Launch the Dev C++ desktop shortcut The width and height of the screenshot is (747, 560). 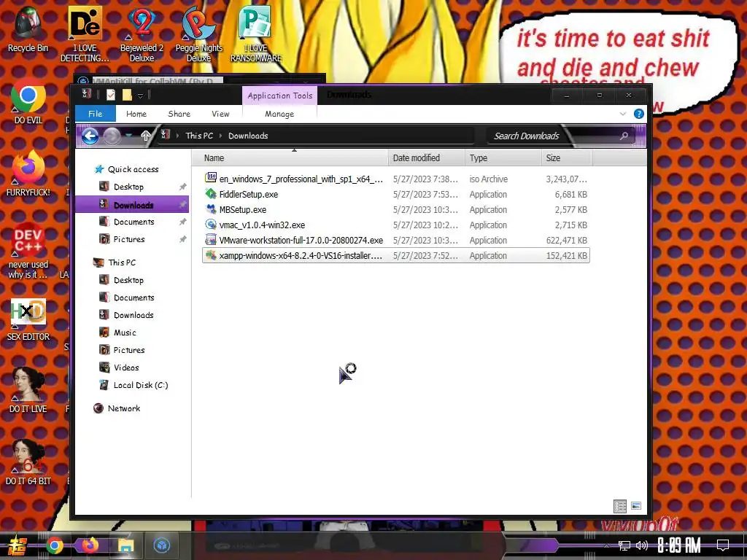(x=28, y=251)
